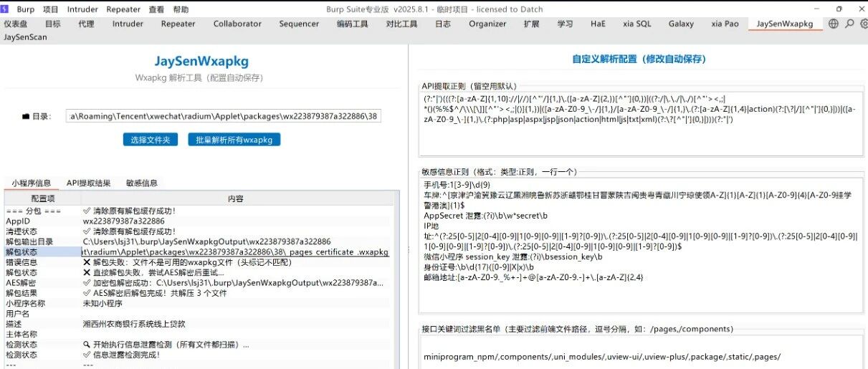This screenshot has height=369, width=868.
Task: Switch to the Galaxy tab
Action: point(681,24)
